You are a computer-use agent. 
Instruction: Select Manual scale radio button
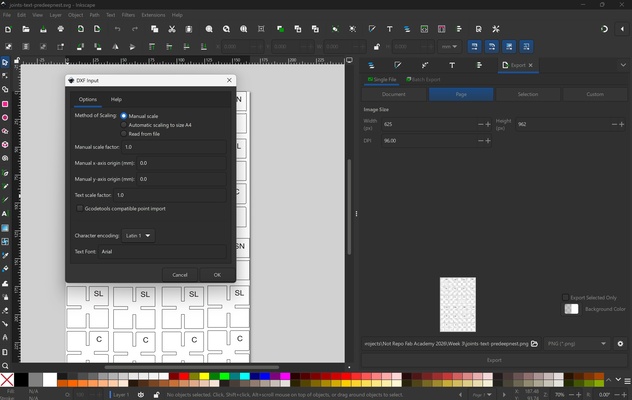(x=124, y=116)
